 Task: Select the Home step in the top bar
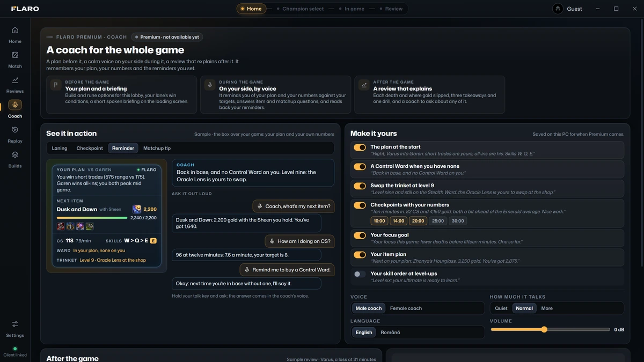(251, 9)
